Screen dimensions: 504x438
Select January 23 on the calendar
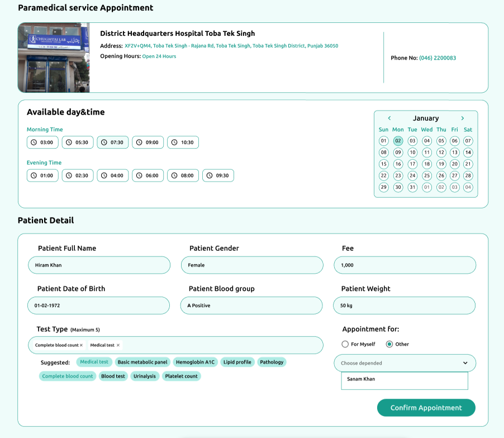(x=398, y=175)
